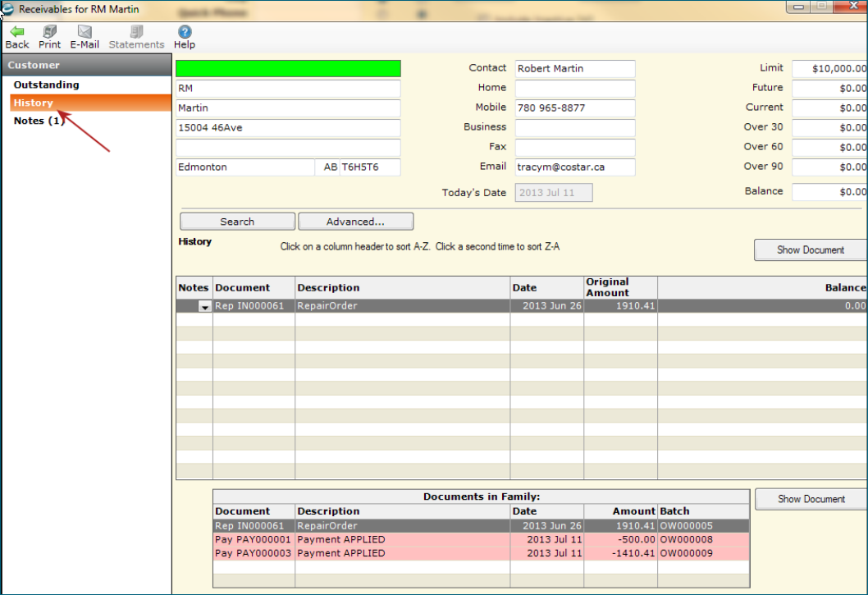Sort History by Description column header

pyautogui.click(x=403, y=288)
